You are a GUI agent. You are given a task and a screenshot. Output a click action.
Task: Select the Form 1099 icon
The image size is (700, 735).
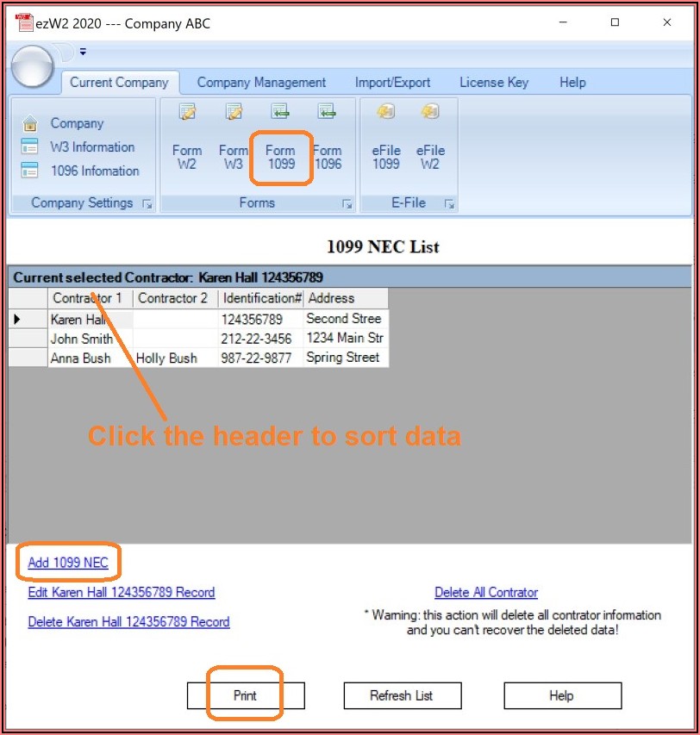(280, 139)
